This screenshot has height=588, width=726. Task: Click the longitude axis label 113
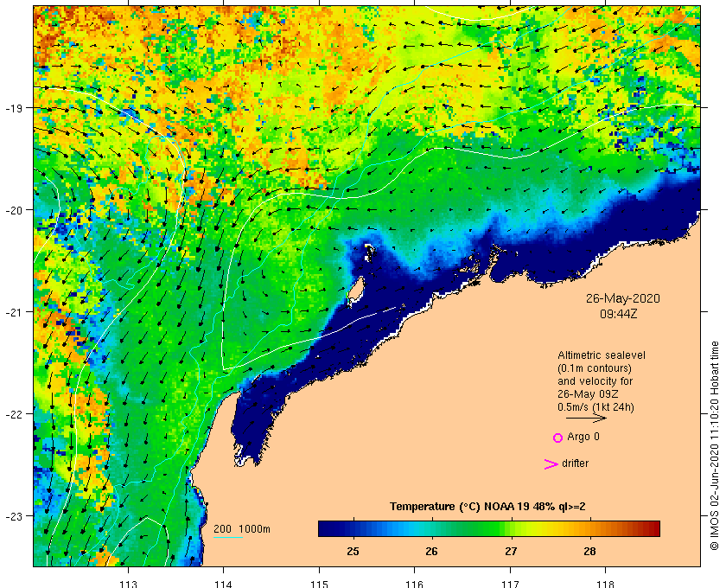click(128, 584)
